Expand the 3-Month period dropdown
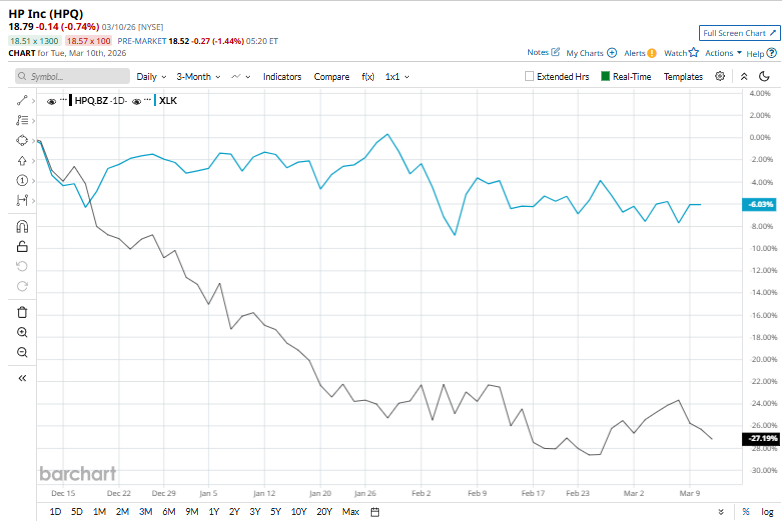This screenshot has width=782, height=523. pos(198,77)
